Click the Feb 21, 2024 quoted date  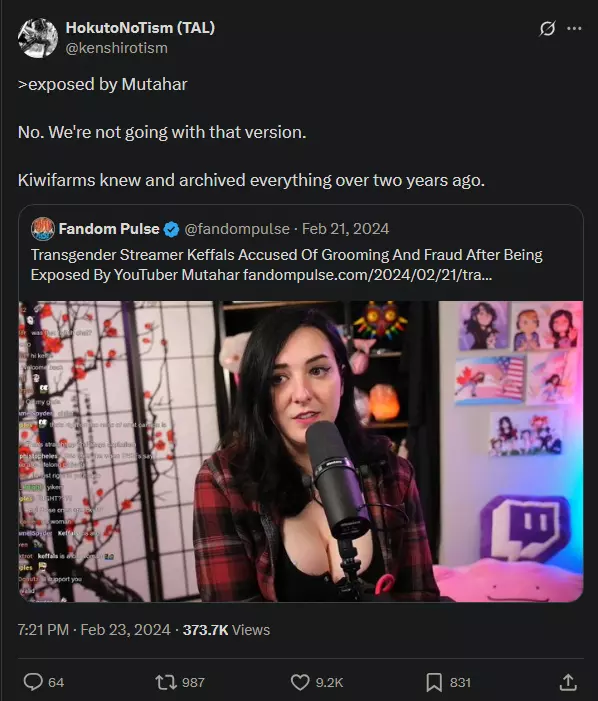click(x=345, y=229)
